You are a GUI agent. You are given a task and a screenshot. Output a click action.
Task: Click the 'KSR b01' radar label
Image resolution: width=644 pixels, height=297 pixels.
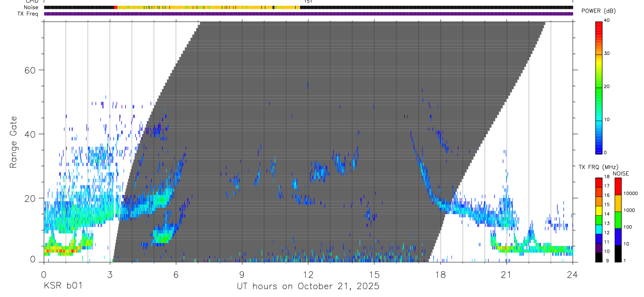coord(63,287)
